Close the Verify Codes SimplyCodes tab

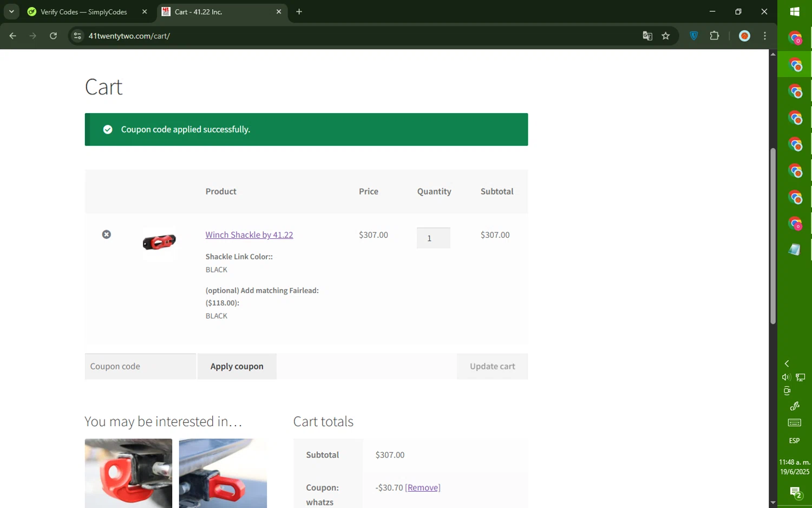(x=145, y=12)
